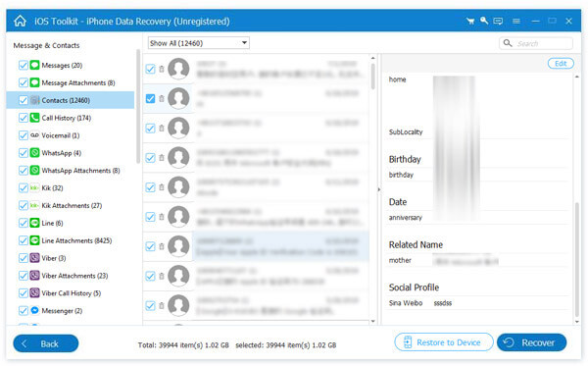Image resolution: width=588 pixels, height=366 pixels.
Task: Open the hamburger menu icon
Action: pos(516,21)
